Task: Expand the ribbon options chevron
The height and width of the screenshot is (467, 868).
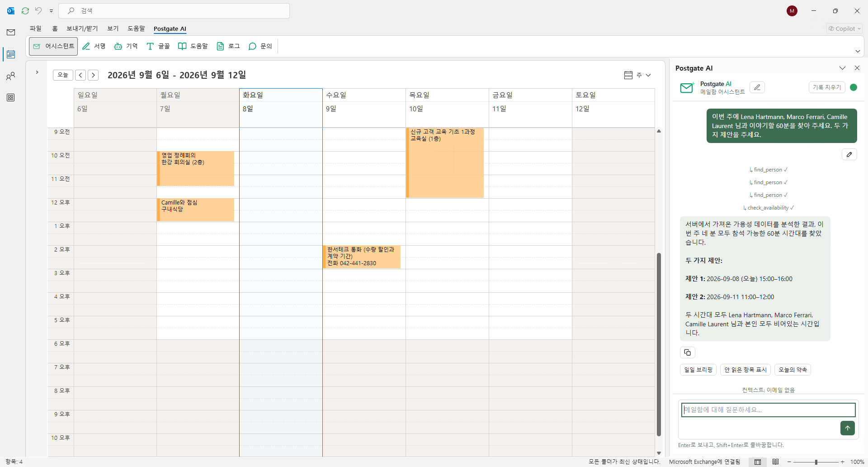Action: 858,51
